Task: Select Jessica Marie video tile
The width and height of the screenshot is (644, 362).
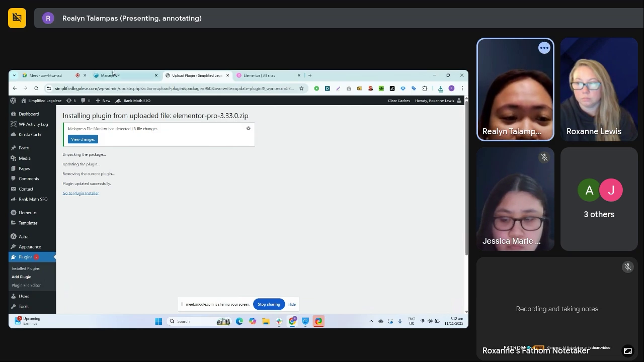Action: pyautogui.click(x=515, y=199)
